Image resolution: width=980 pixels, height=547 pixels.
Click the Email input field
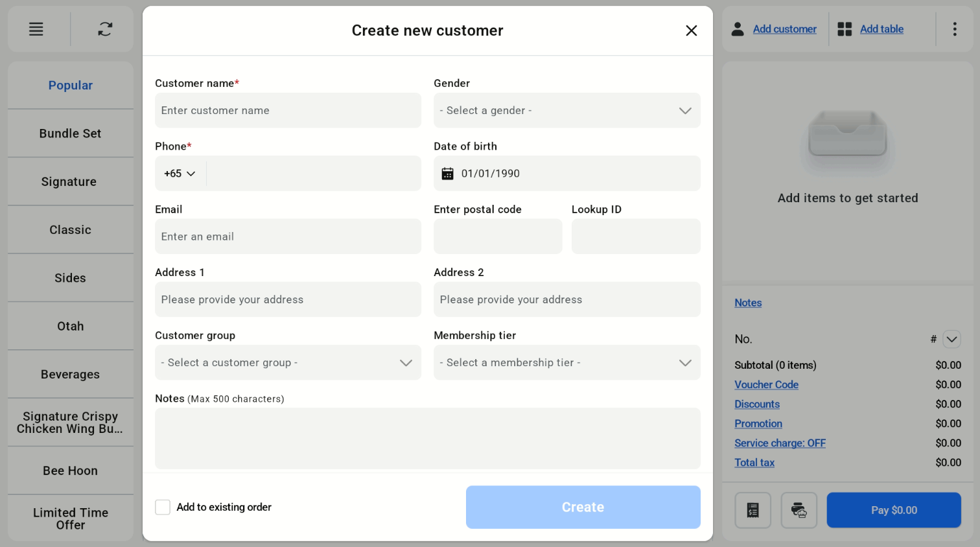click(x=288, y=237)
